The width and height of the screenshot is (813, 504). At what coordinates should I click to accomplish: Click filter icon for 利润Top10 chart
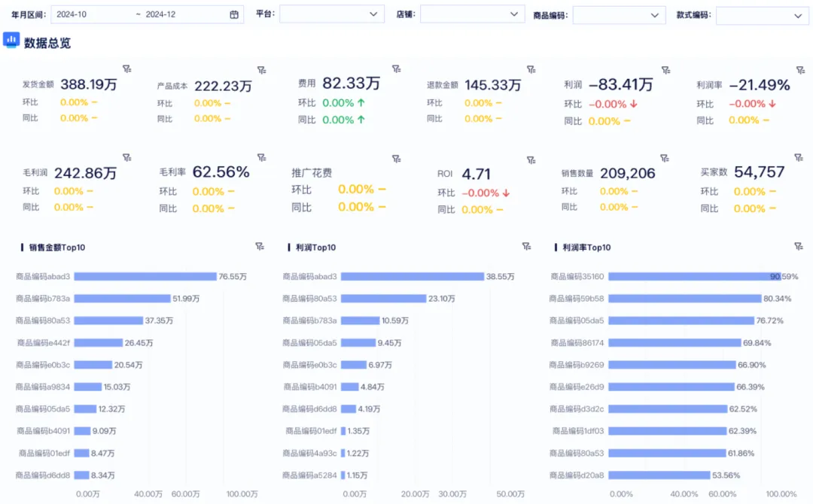(x=527, y=246)
